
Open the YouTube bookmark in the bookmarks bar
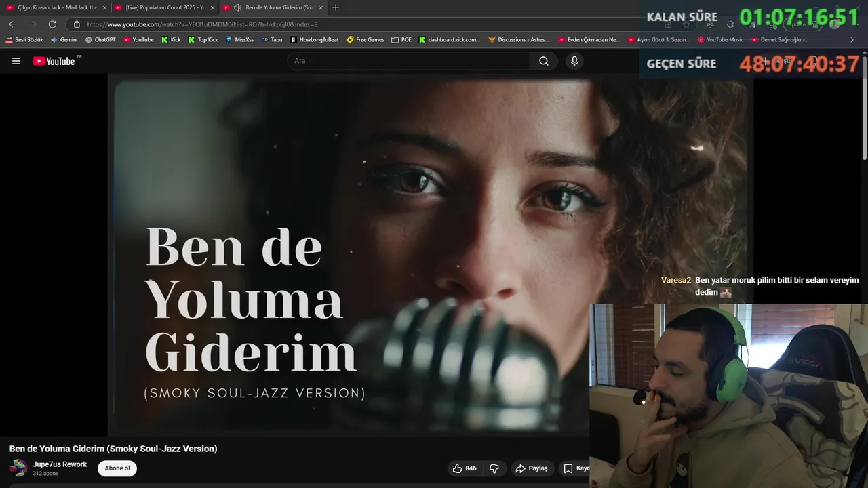[138, 40]
